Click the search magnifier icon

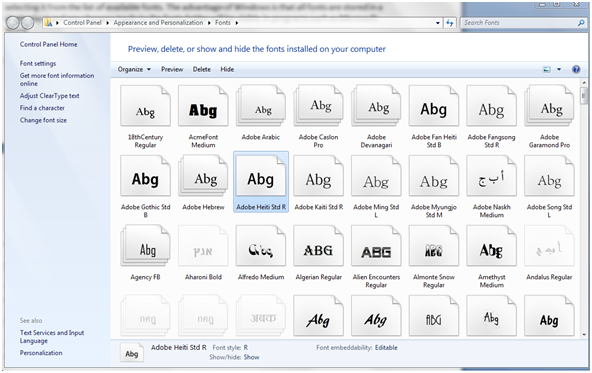[581, 23]
